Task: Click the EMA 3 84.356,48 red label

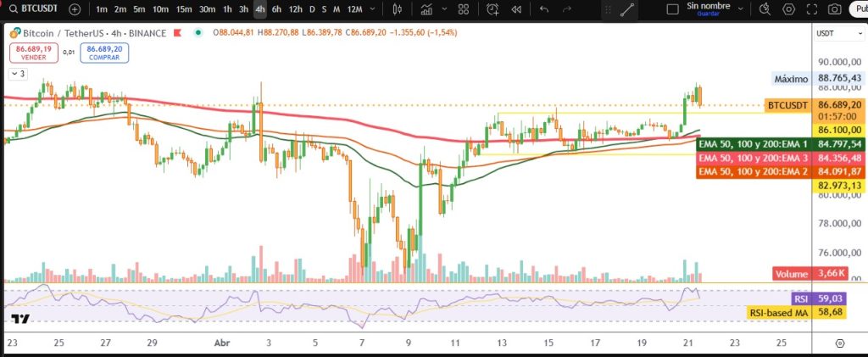Action: click(x=781, y=158)
